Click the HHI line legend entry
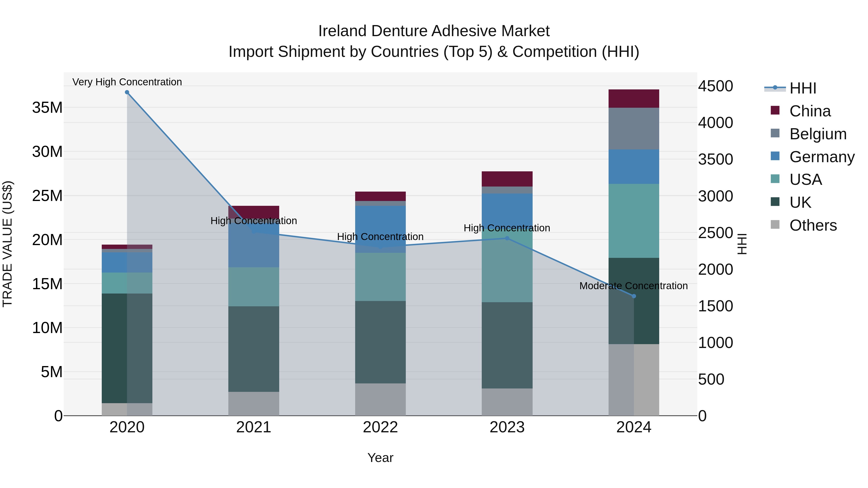Screen dimensions: 868x488 (791, 88)
